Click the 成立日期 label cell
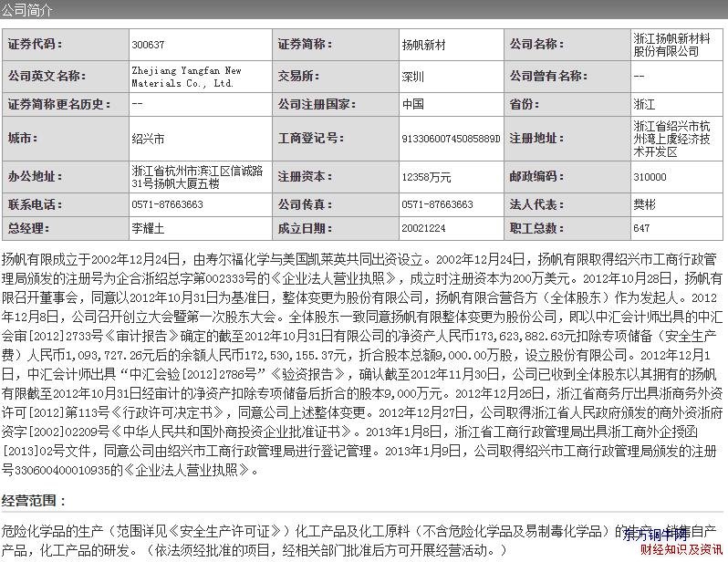 click(x=335, y=228)
